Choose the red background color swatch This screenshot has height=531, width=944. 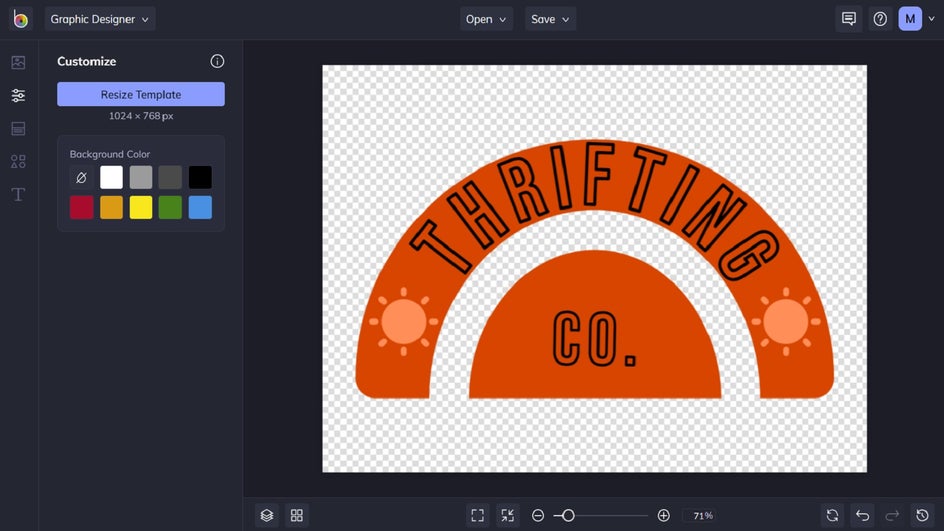pyautogui.click(x=82, y=207)
